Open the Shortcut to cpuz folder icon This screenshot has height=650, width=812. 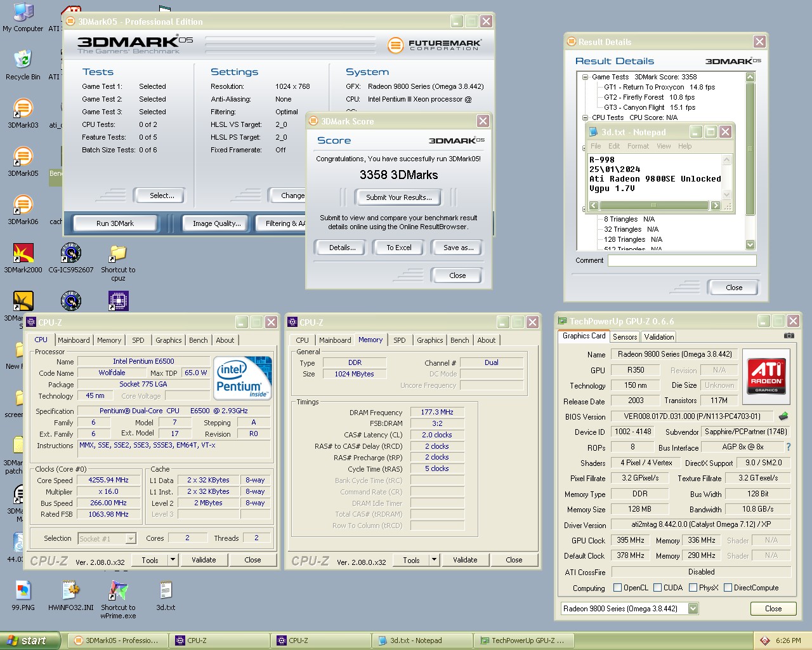coord(118,262)
